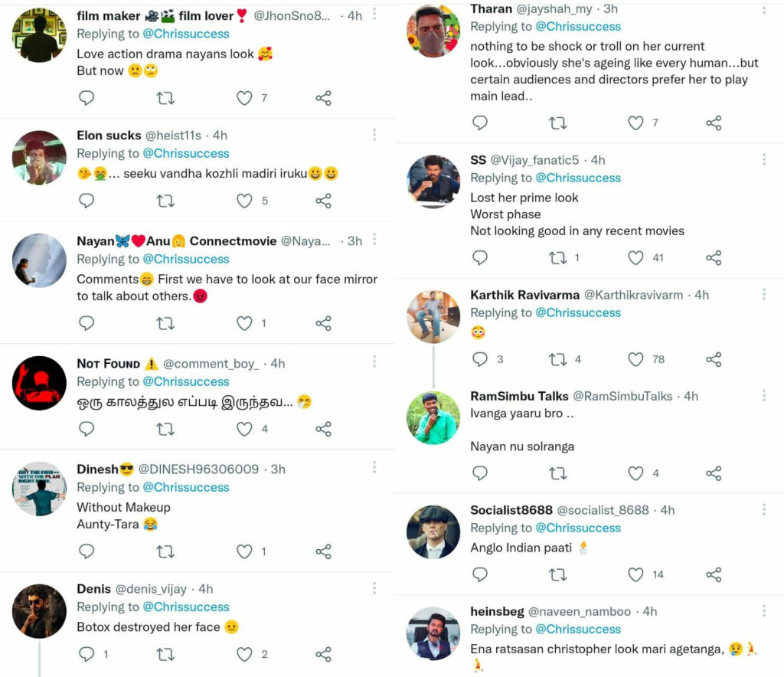Retweet Elon sucks's reply
Image resolution: width=784 pixels, height=677 pixels.
click(165, 201)
